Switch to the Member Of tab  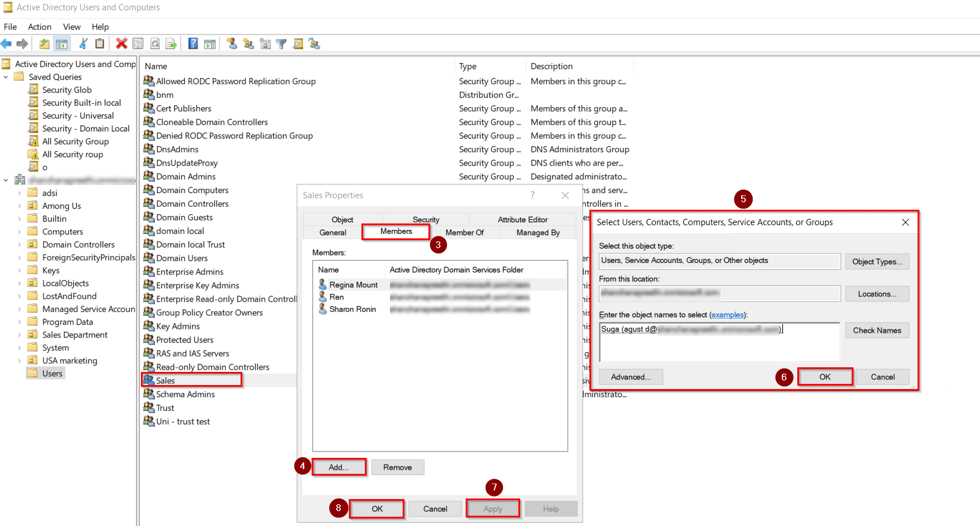(x=465, y=232)
